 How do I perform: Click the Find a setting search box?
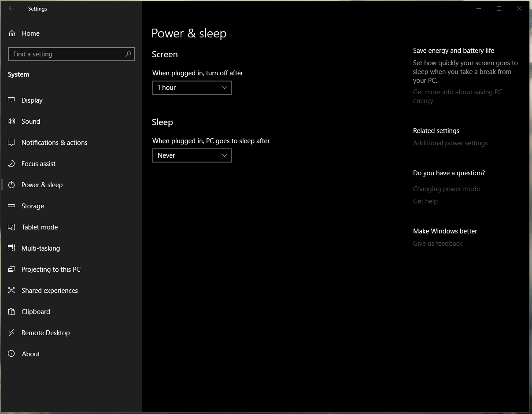click(x=71, y=54)
